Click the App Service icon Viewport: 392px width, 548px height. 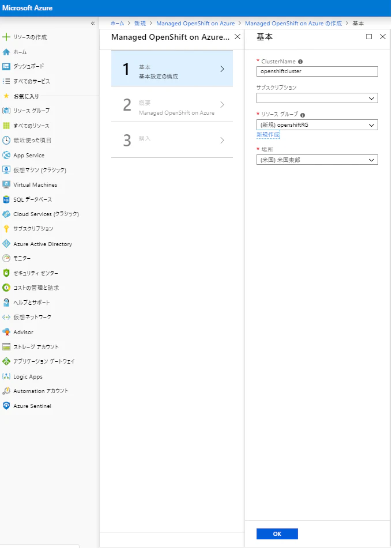(6, 155)
